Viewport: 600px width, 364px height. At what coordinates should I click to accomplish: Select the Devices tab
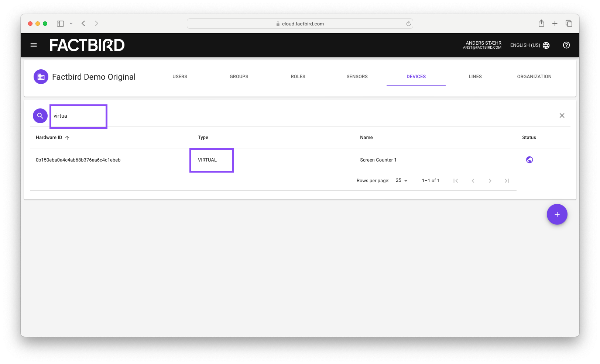(x=416, y=77)
